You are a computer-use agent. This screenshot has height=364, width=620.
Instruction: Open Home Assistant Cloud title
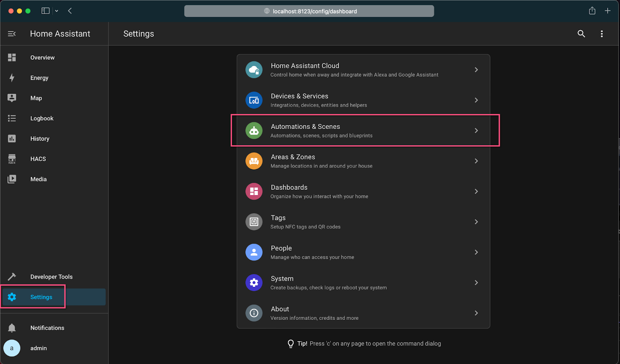click(305, 66)
